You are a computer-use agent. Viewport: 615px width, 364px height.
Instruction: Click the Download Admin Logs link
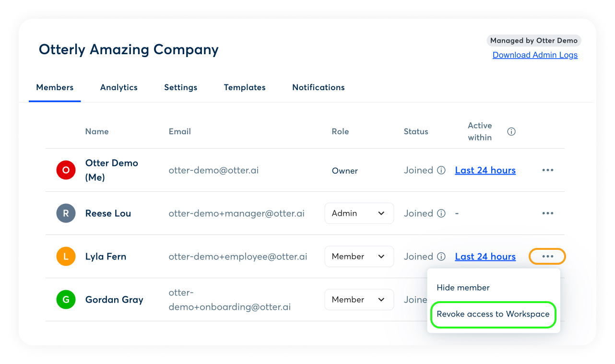click(535, 55)
